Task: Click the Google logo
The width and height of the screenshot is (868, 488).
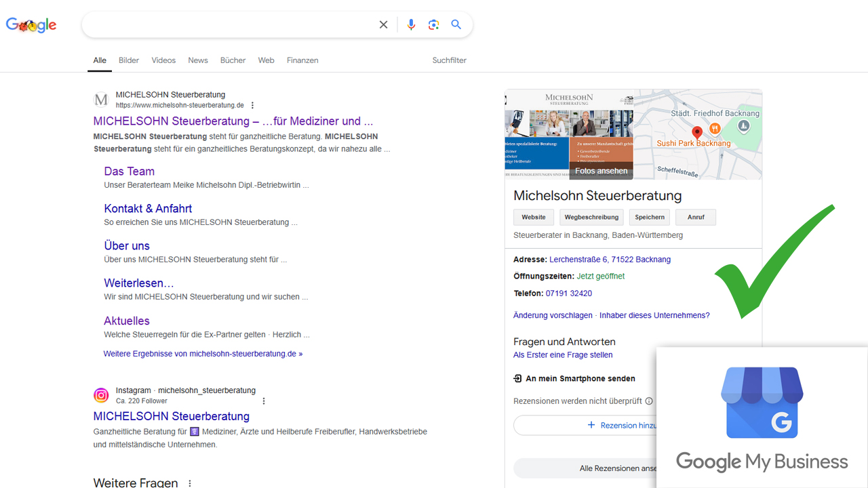Action: pyautogui.click(x=31, y=25)
